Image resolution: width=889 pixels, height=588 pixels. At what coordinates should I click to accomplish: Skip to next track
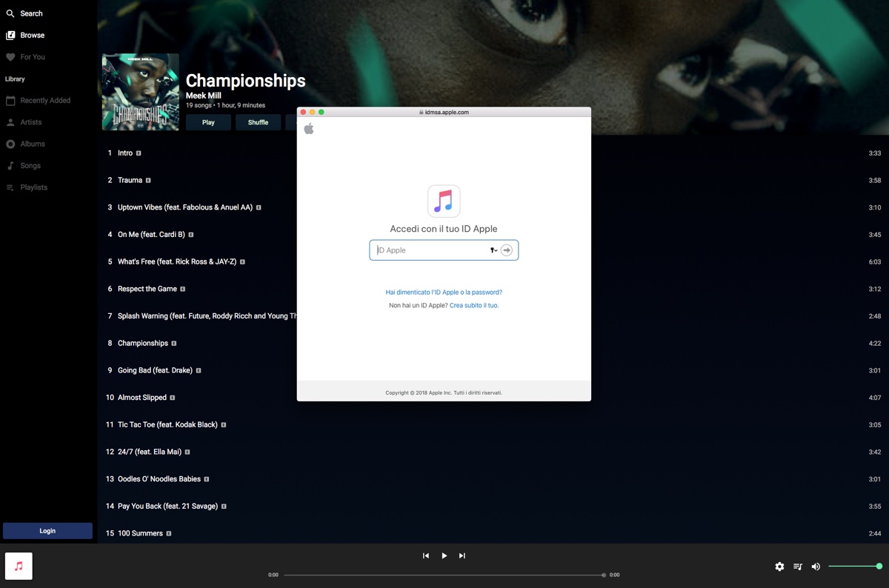pos(462,555)
